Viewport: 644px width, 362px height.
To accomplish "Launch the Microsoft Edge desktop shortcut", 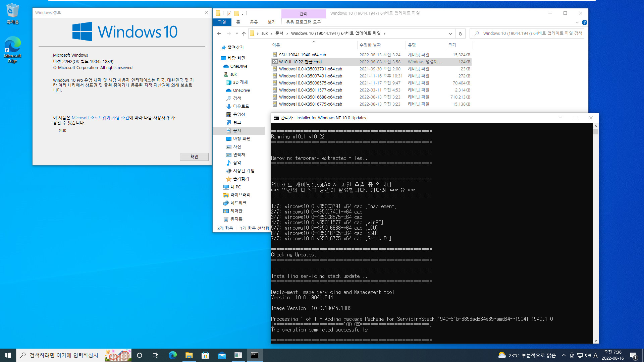I will click(12, 50).
